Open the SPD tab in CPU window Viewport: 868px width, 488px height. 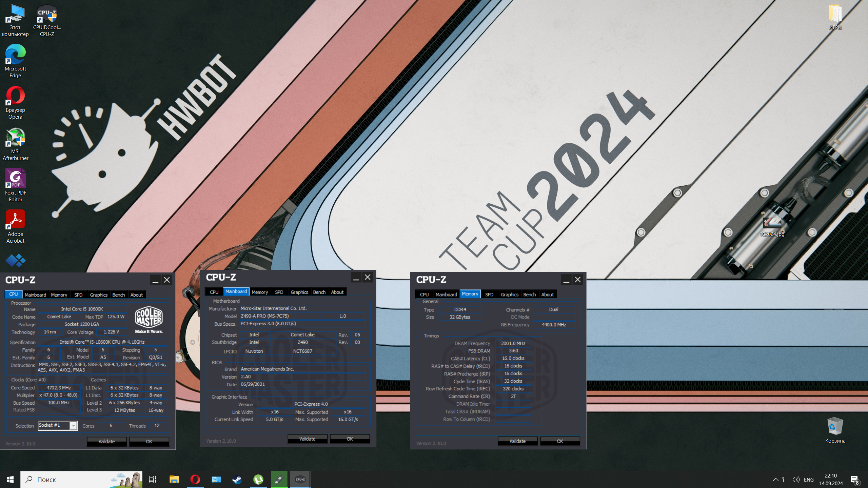(x=78, y=294)
